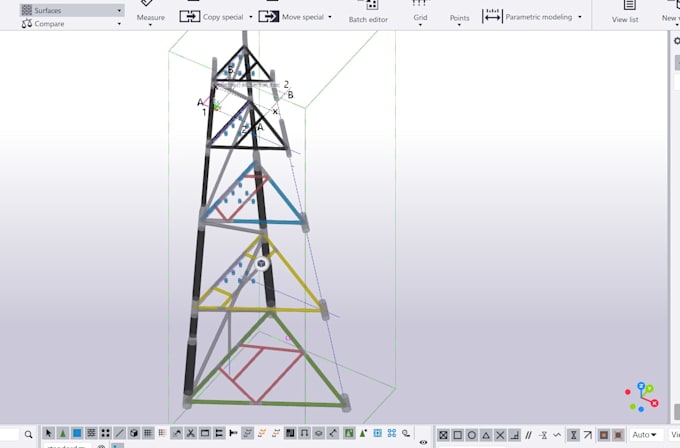Click the Parametric modeling text
680x448 pixels.
point(539,17)
